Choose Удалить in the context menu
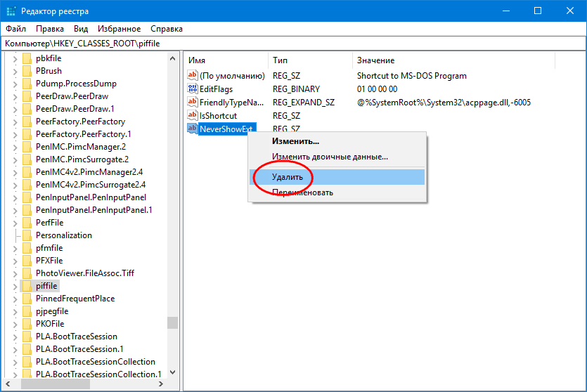 (x=288, y=177)
